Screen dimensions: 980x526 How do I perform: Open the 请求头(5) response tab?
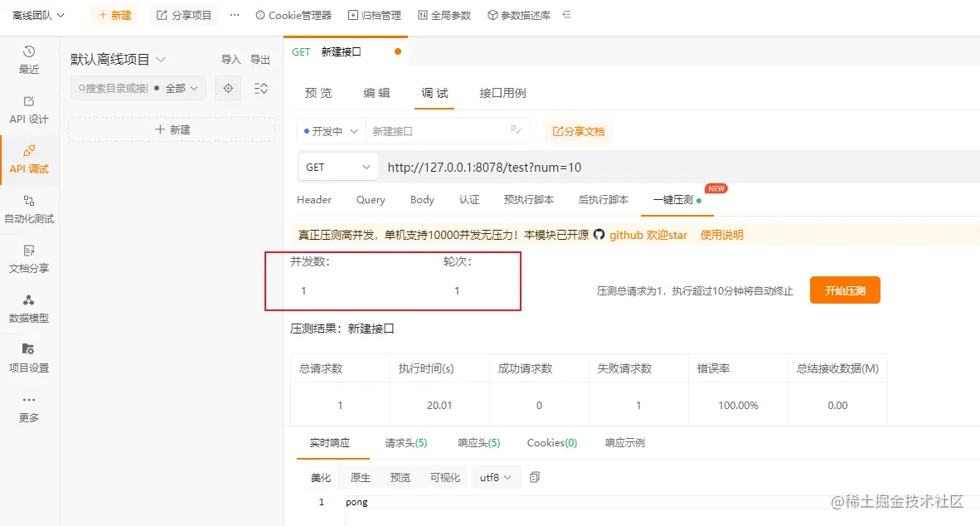click(x=405, y=442)
